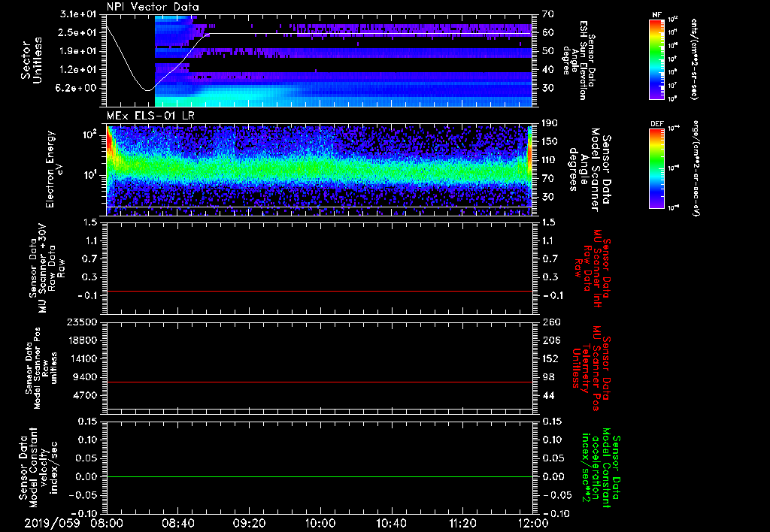Click the 'Sector Unitless' axis title
Image resolution: width=770 pixels, height=532 pixels.
[x=32, y=60]
